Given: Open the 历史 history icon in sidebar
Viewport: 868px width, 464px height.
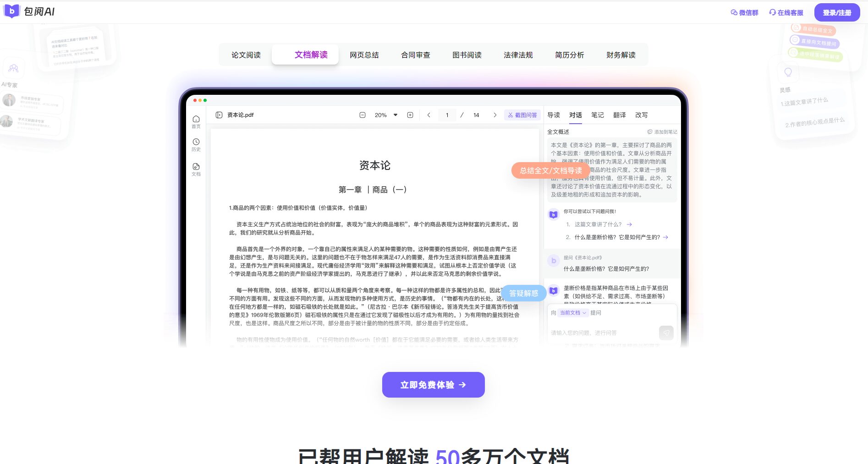Looking at the screenshot, I should (196, 144).
